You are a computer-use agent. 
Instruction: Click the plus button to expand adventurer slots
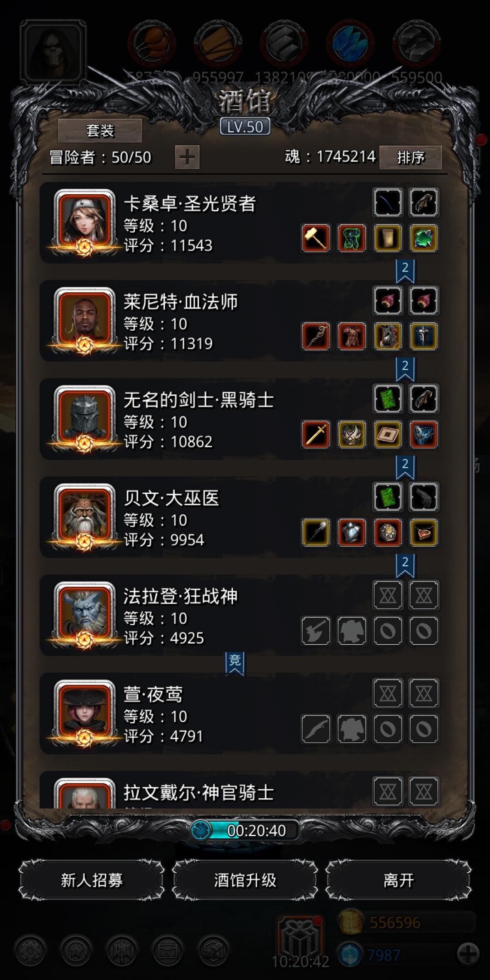point(187,157)
